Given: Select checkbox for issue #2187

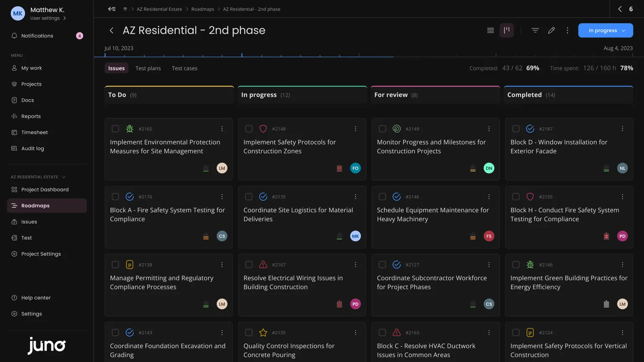Looking at the screenshot, I should [x=516, y=129].
